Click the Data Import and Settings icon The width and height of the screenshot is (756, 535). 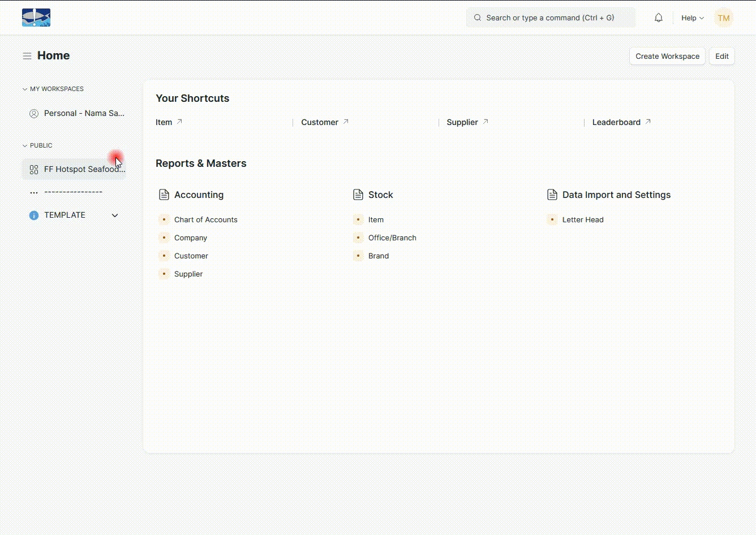552,195
